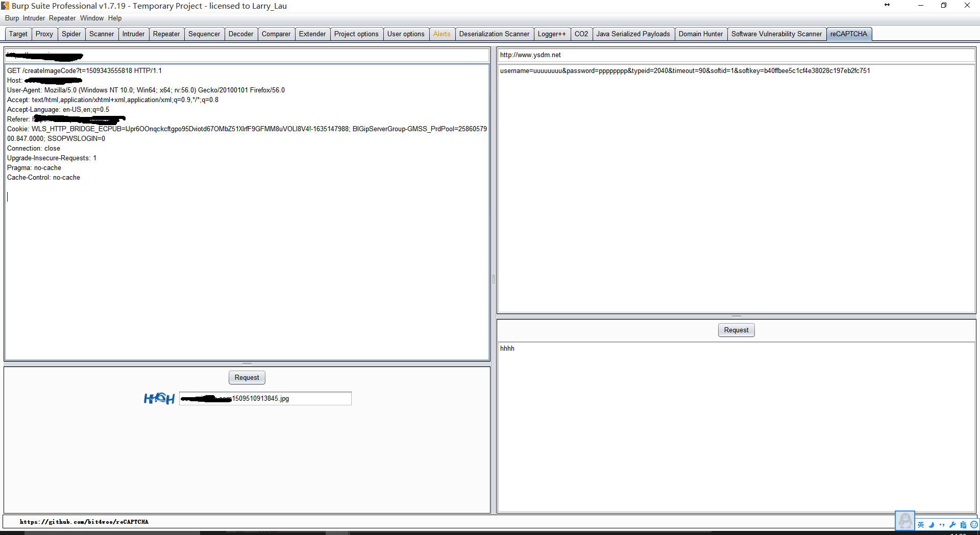This screenshot has width=980, height=535.
Task: Click the http://www.ysdm.net URL field
Action: click(x=736, y=55)
